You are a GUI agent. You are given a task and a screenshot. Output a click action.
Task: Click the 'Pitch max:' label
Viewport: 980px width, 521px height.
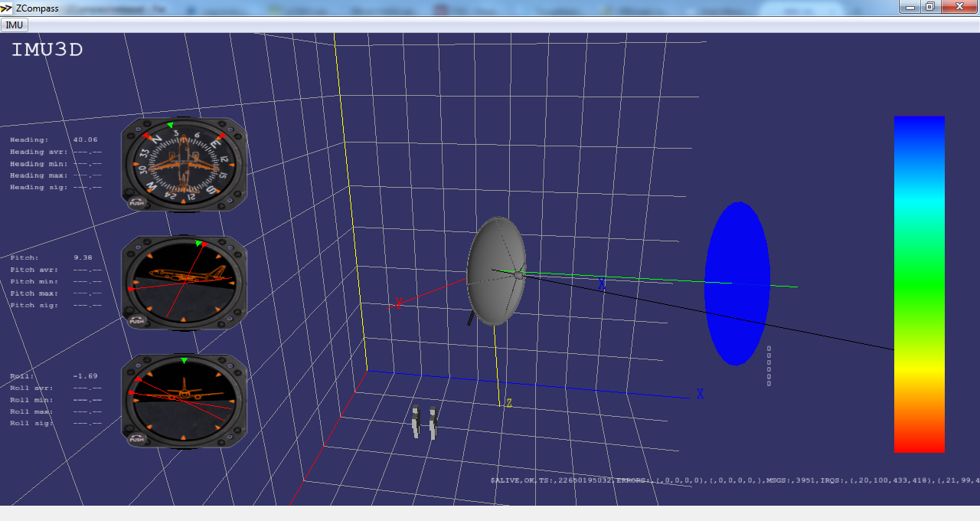point(34,293)
